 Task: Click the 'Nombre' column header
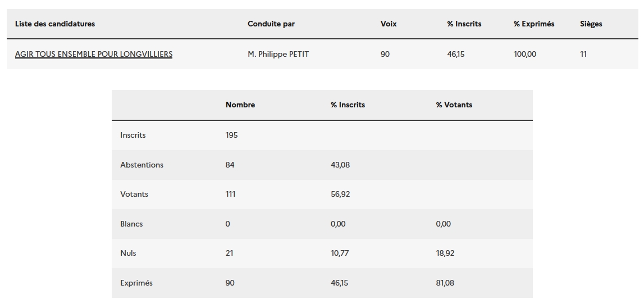tap(240, 105)
